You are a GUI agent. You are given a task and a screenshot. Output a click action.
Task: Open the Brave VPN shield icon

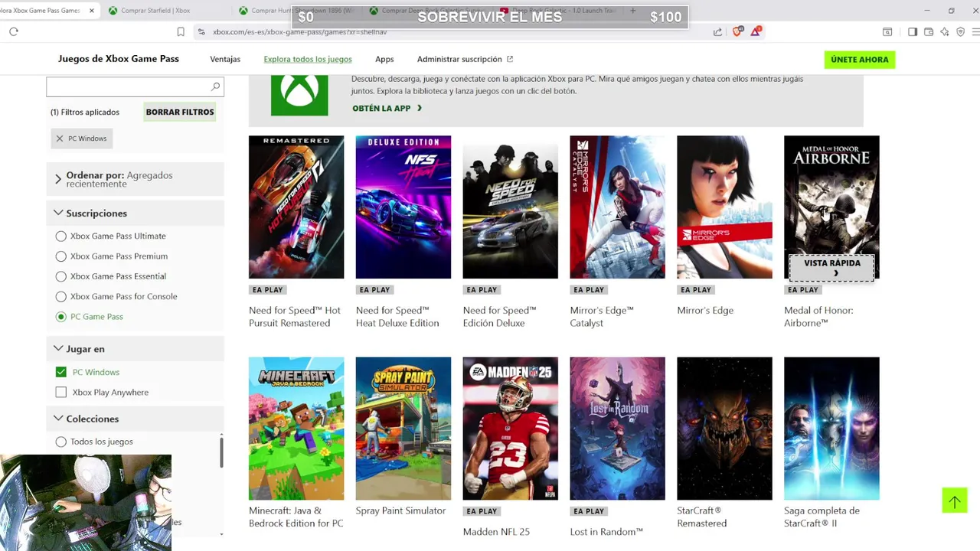[960, 31]
